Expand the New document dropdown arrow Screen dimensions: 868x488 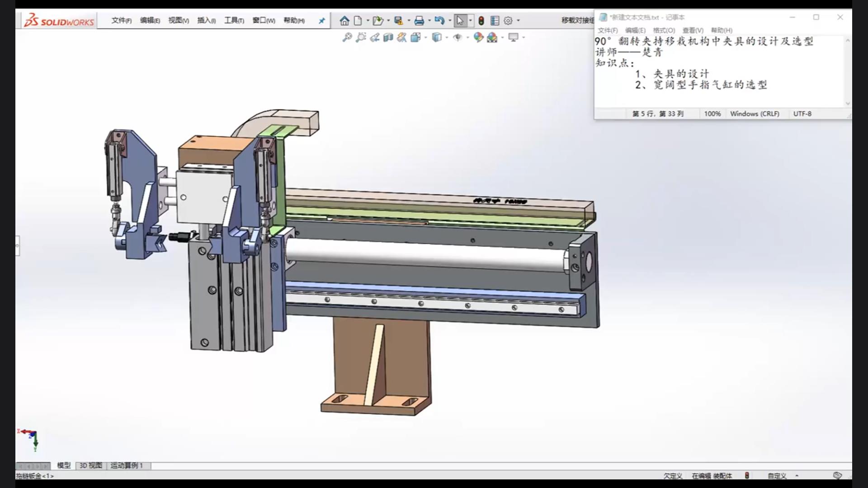click(x=368, y=21)
